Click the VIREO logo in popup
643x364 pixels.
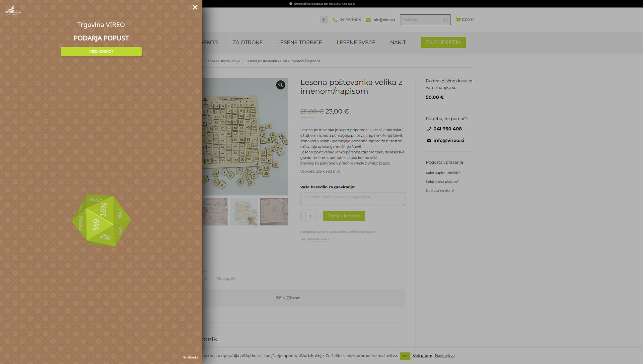coord(13,10)
